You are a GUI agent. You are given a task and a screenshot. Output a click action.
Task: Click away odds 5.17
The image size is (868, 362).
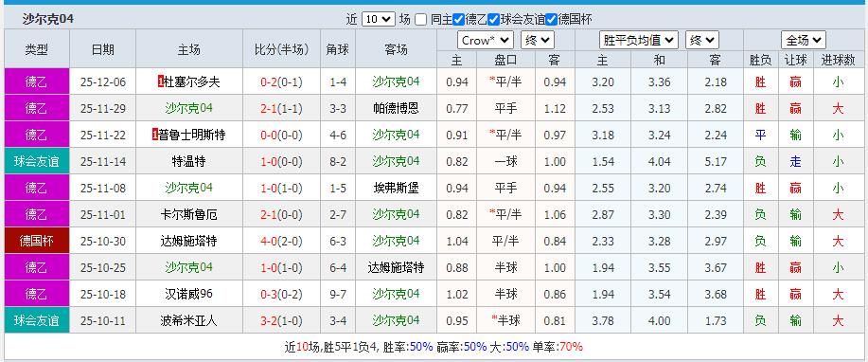coord(716,161)
